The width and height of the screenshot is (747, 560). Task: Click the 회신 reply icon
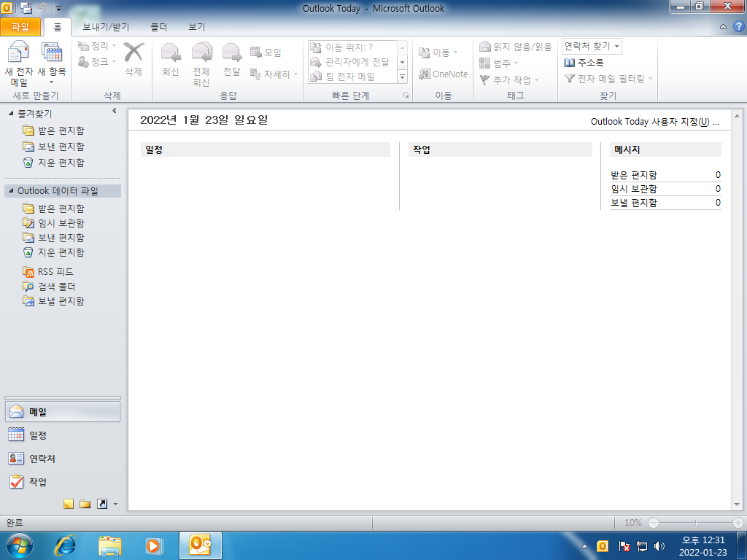(x=170, y=58)
